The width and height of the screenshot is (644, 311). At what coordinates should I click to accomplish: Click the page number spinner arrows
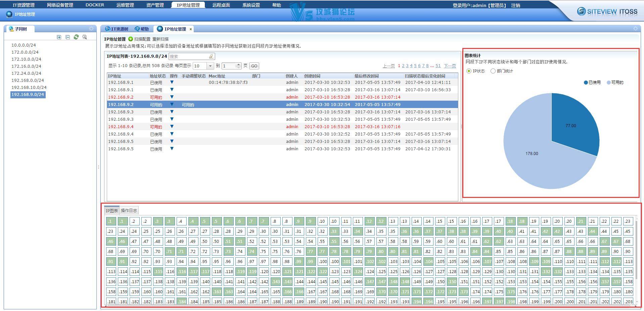coord(238,66)
